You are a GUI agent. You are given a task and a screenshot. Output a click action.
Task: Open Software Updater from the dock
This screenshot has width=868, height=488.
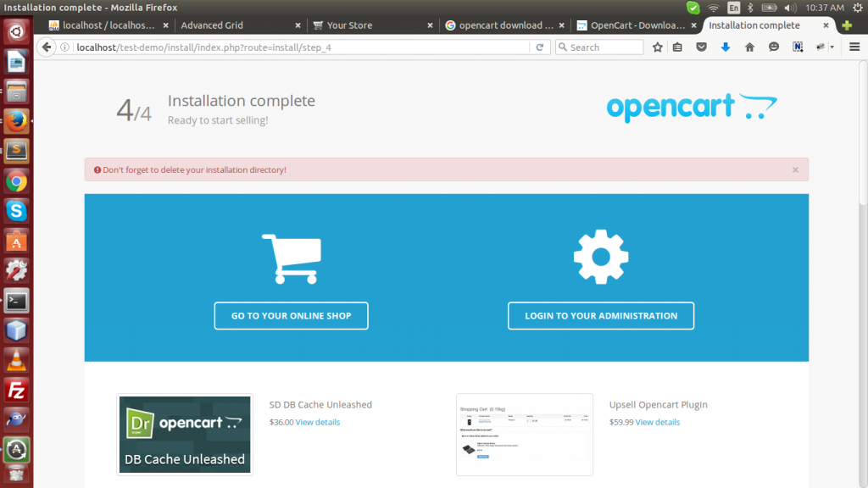pos(16,451)
